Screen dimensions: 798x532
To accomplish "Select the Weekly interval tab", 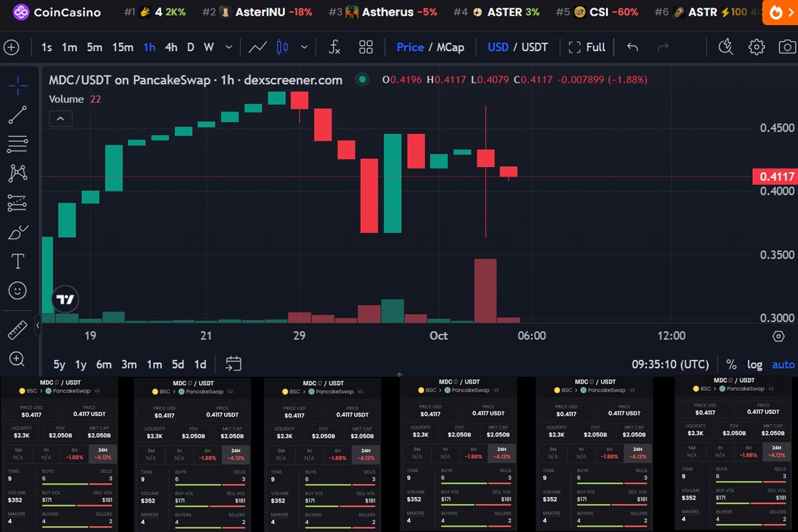I will pyautogui.click(x=208, y=47).
